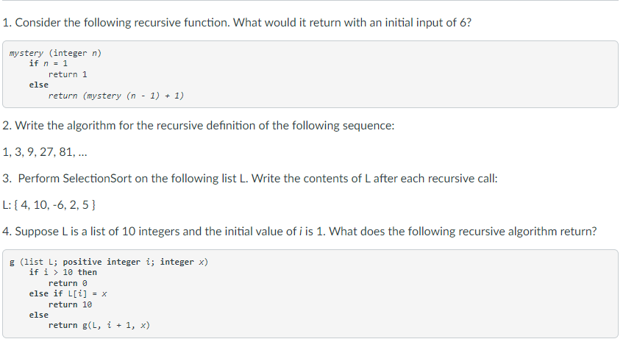The width and height of the screenshot is (637, 364).
Task: Click question 4 text about list of 10 integers
Action: [299, 231]
